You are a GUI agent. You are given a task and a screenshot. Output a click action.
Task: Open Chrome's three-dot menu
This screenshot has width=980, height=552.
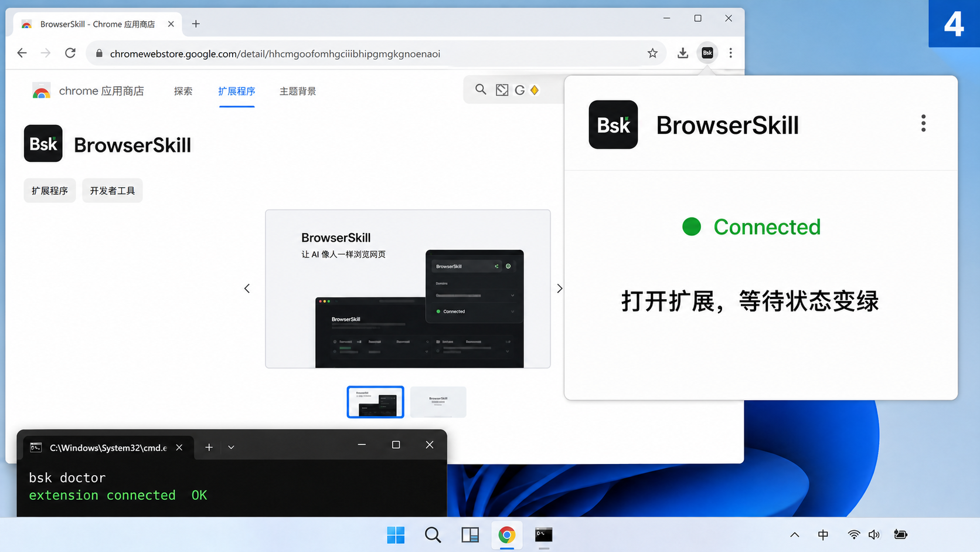730,53
